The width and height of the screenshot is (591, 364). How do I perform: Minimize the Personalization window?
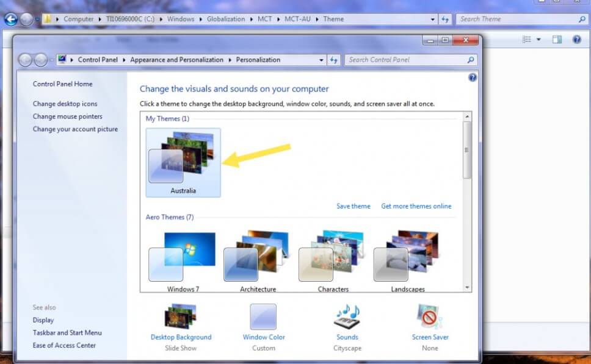[x=430, y=40]
